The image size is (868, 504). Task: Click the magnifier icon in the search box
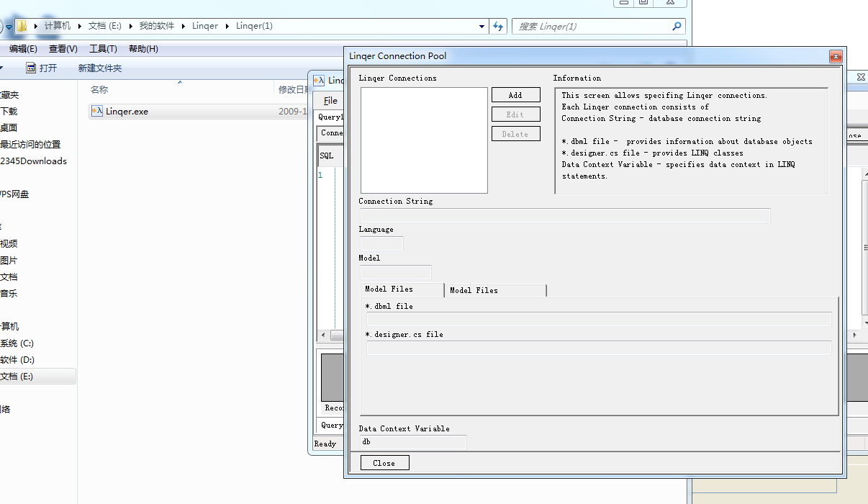[677, 26]
